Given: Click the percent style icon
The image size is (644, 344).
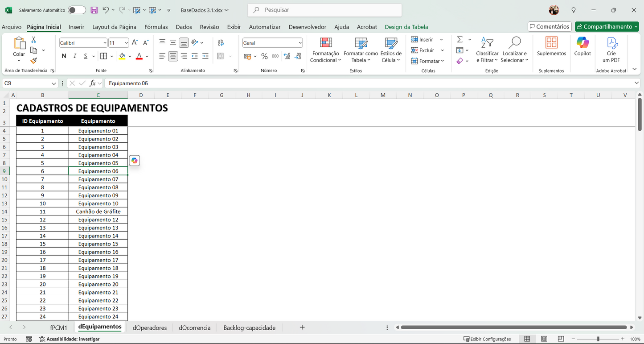Looking at the screenshot, I should point(264,56).
